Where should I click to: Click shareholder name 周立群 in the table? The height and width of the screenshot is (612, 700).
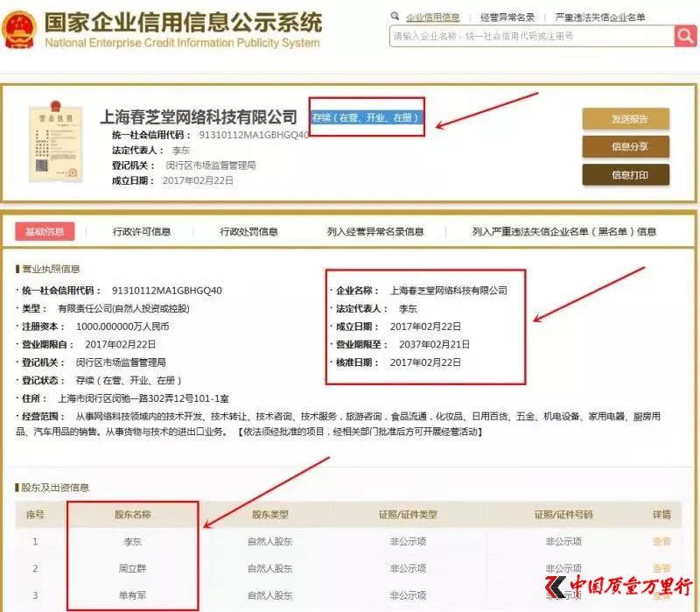tap(133, 568)
